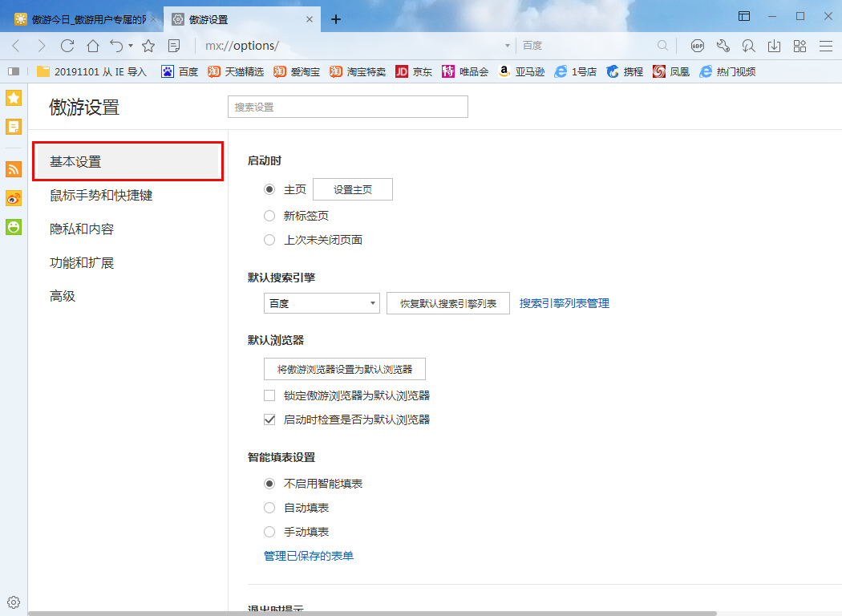Click the wrench skin settings icon

tap(723, 47)
